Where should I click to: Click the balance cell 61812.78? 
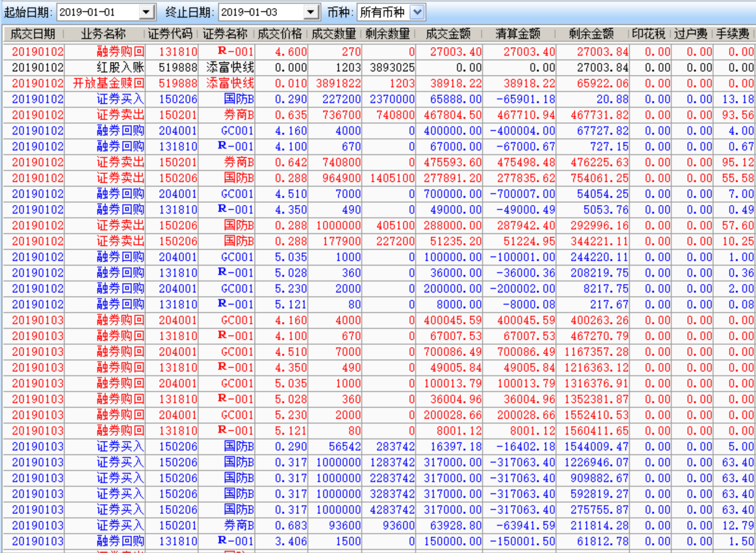tap(592, 541)
